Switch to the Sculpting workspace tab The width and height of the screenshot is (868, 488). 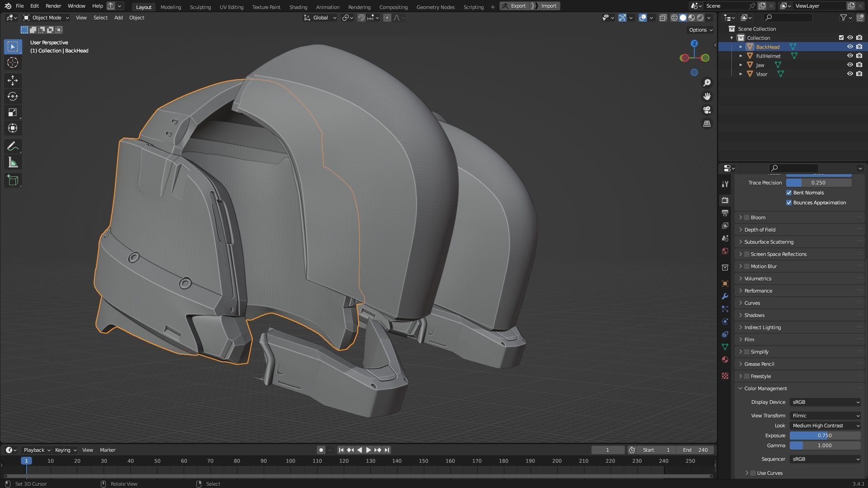click(200, 7)
